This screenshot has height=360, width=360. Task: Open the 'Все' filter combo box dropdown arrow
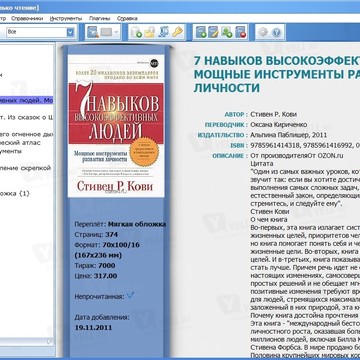[70, 32]
